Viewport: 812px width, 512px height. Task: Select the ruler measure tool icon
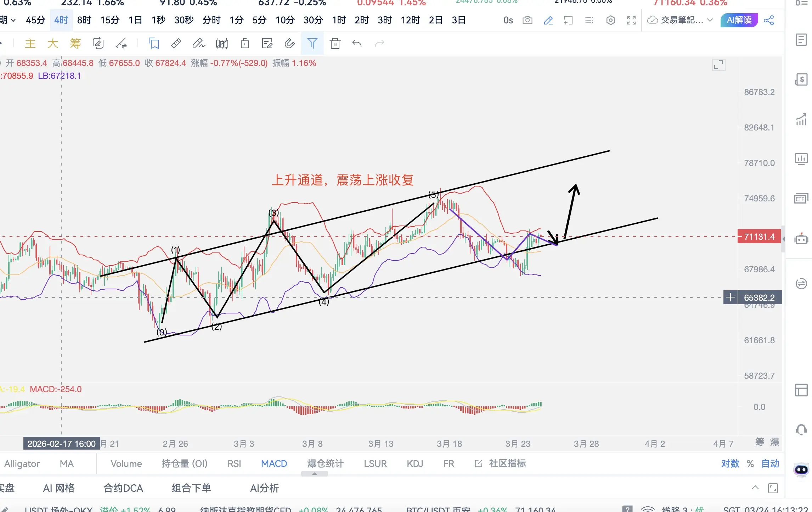point(176,44)
